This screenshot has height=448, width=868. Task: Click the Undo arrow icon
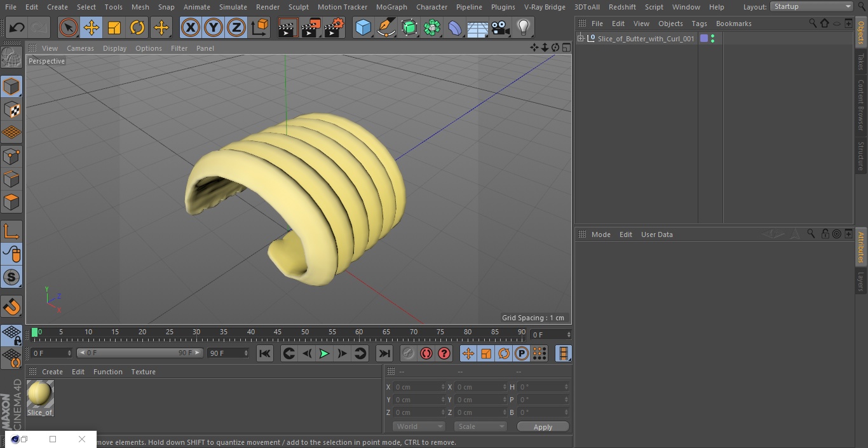click(x=17, y=28)
